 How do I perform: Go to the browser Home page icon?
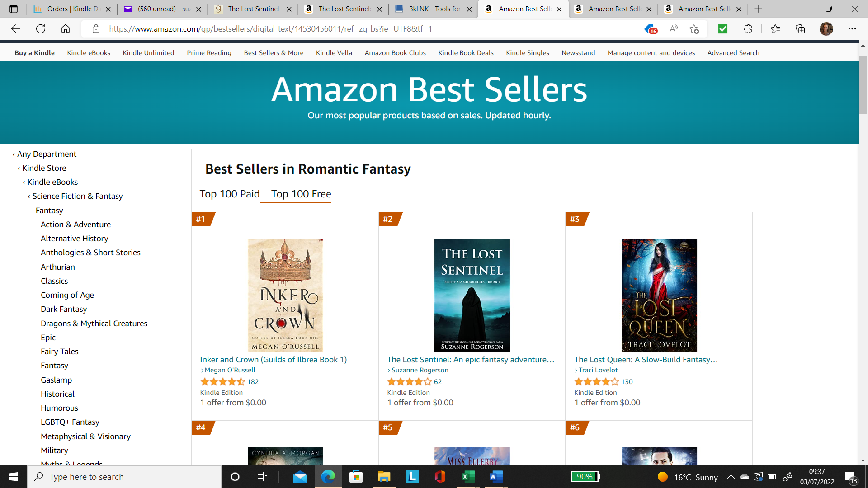[x=66, y=29]
